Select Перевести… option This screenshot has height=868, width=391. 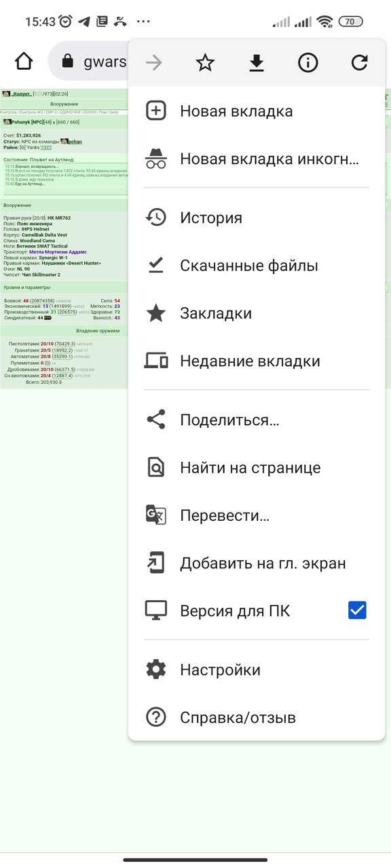257,515
